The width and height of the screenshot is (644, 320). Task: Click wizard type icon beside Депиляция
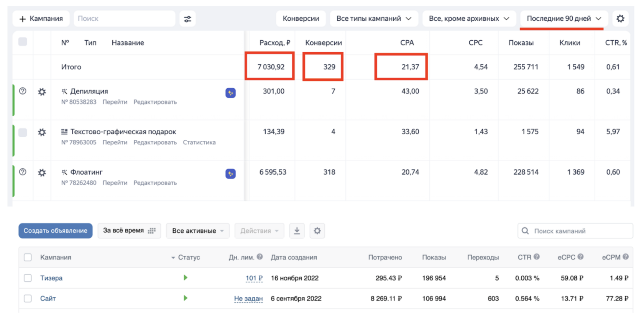[64, 91]
